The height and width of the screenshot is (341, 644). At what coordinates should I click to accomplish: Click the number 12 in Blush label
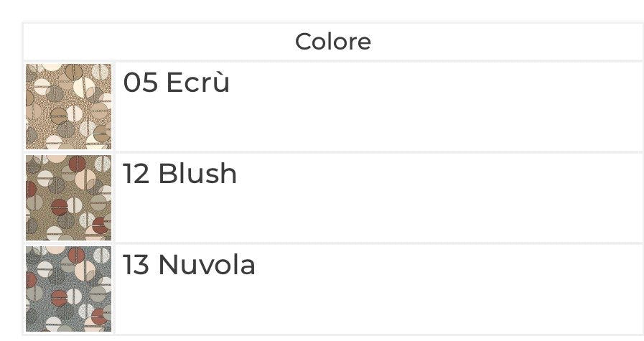pyautogui.click(x=136, y=174)
